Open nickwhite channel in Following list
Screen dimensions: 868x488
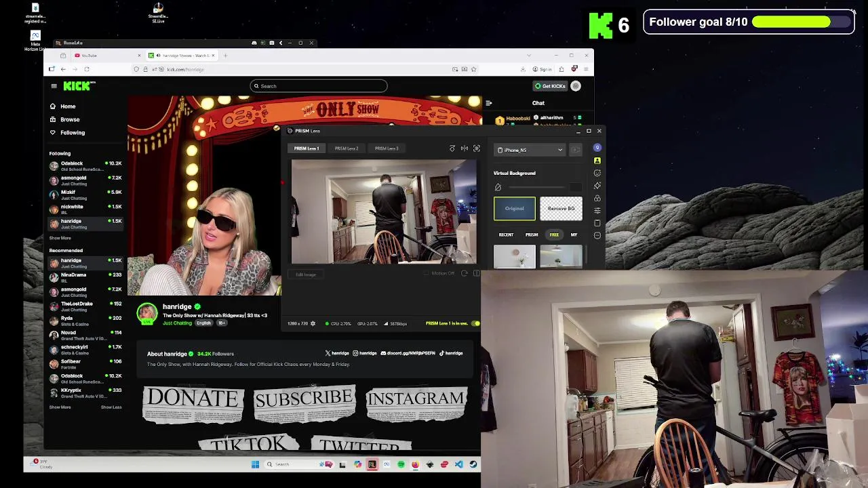coord(85,209)
